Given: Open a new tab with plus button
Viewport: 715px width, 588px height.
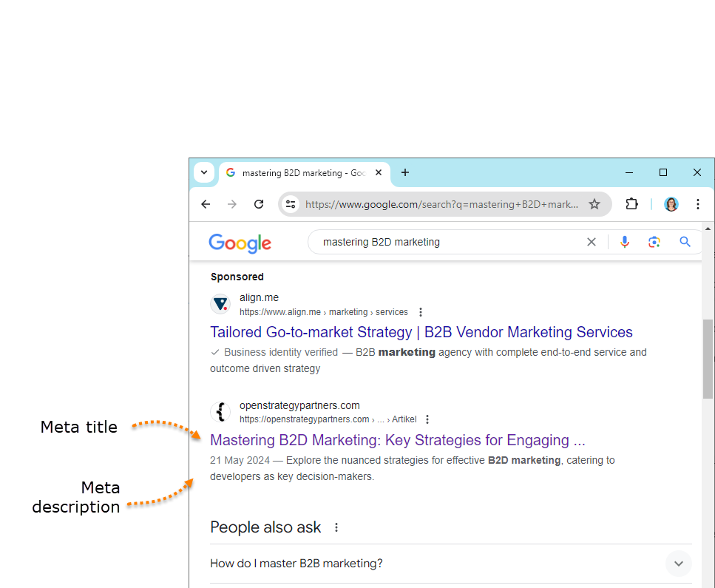Looking at the screenshot, I should [404, 172].
